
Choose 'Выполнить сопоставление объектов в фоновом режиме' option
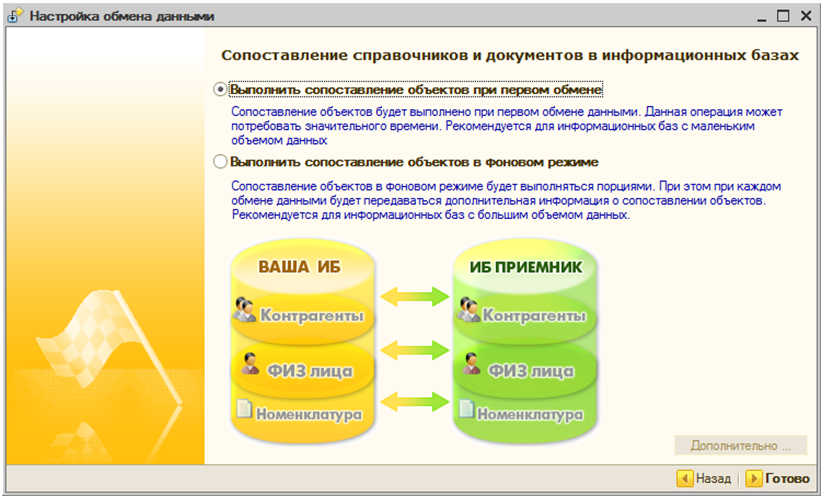[221, 161]
